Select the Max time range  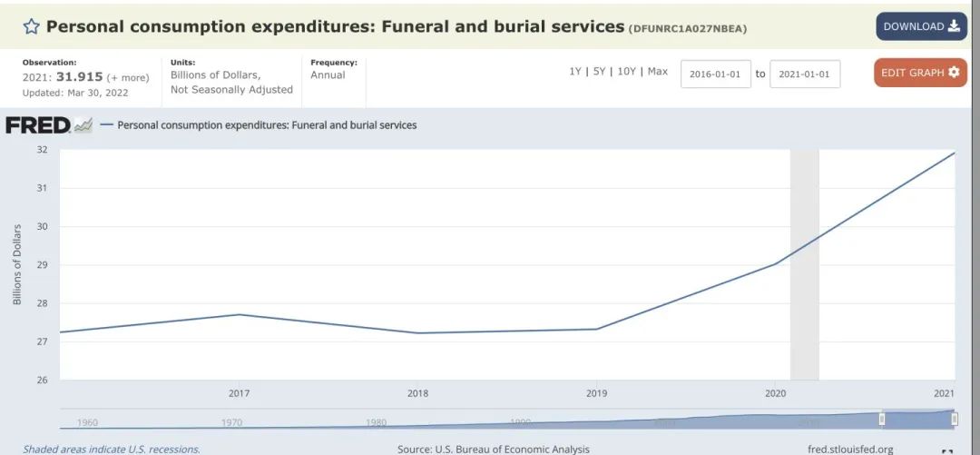point(657,72)
